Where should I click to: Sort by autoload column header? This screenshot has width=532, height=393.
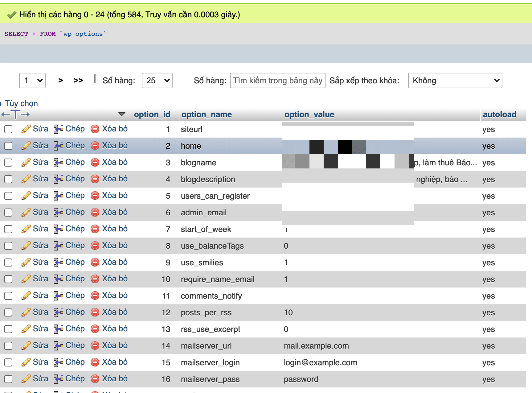click(499, 114)
